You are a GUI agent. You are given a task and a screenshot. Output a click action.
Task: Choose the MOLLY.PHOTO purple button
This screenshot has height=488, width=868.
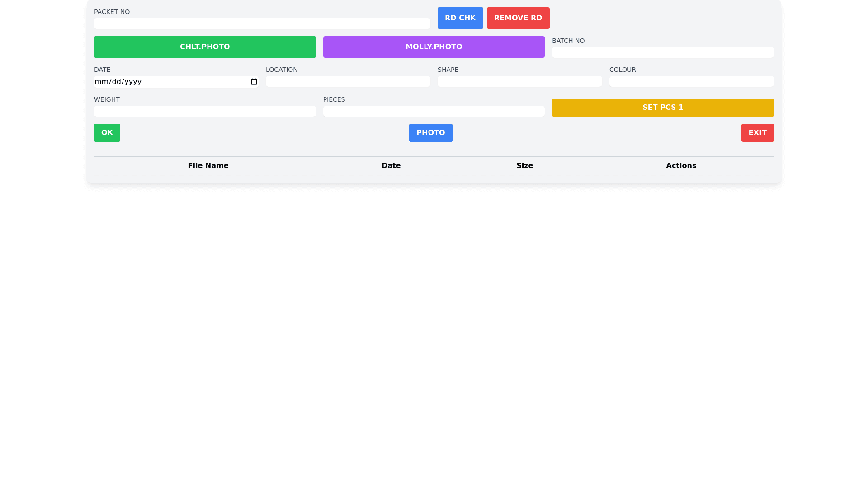click(x=434, y=47)
